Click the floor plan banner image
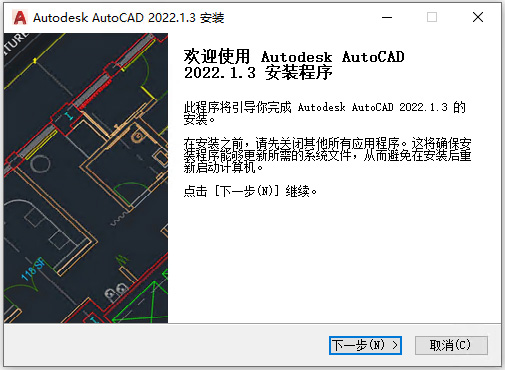This screenshot has width=505, height=370. (x=86, y=178)
